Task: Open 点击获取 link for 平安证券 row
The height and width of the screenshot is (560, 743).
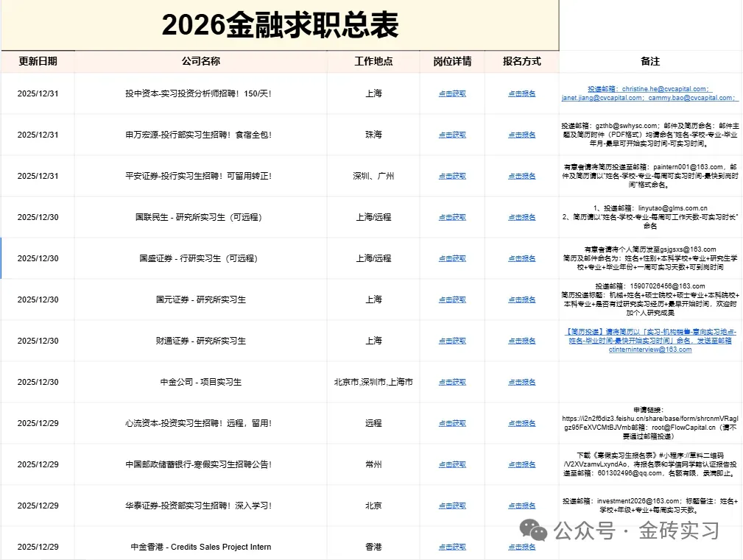Action: [x=452, y=176]
